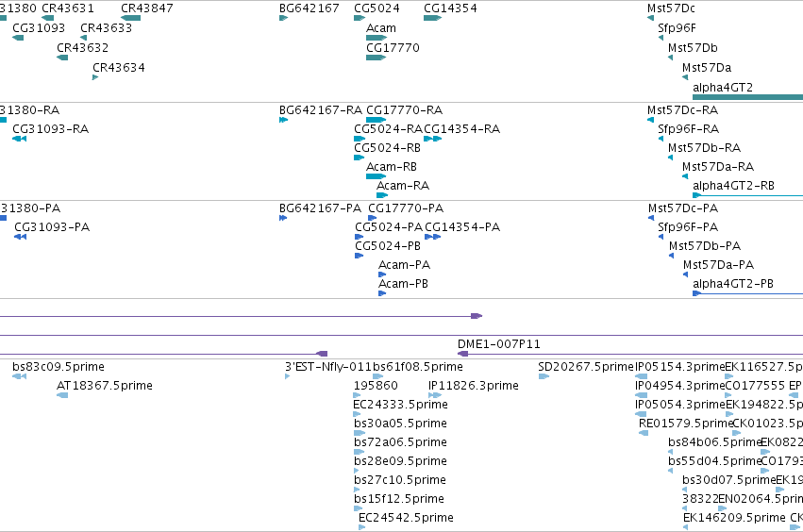
Task: Select the bs15f12.5prime EST label
Action: (x=398, y=500)
